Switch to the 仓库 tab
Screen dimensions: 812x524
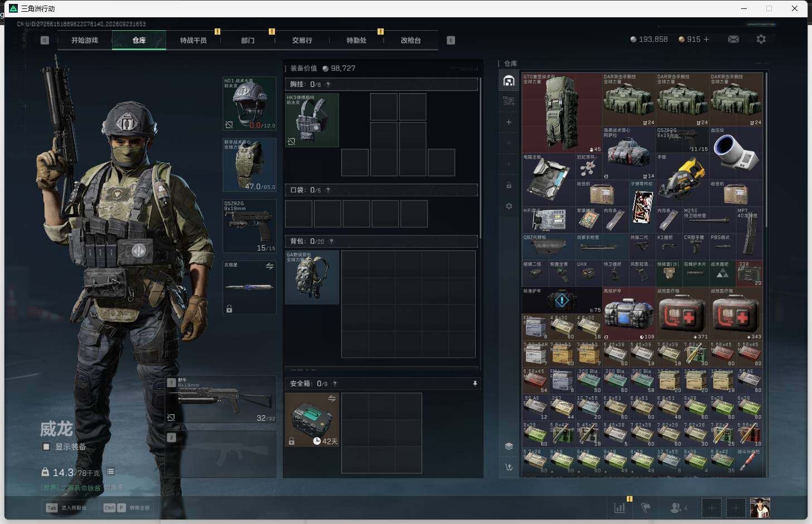click(139, 40)
